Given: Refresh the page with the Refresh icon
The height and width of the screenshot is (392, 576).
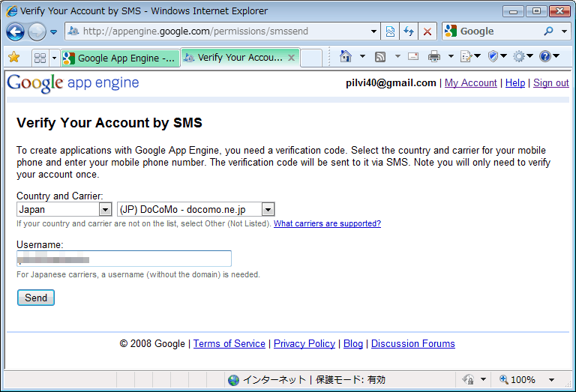Looking at the screenshot, I should point(409,31).
